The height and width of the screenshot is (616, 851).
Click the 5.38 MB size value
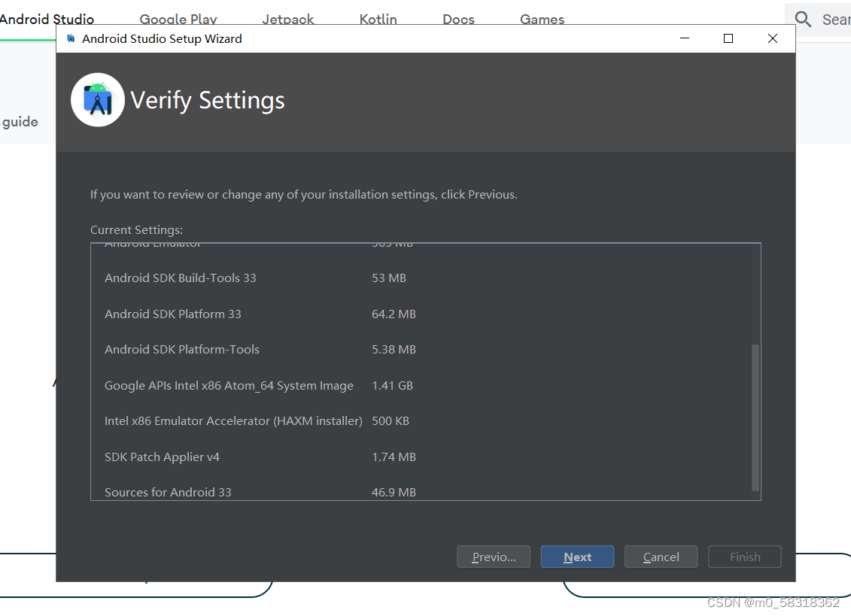(394, 350)
